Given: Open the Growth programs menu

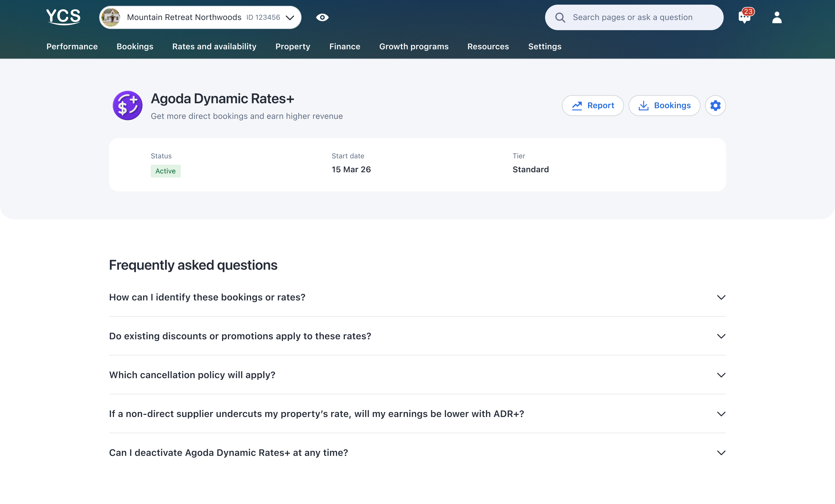Looking at the screenshot, I should [x=413, y=46].
